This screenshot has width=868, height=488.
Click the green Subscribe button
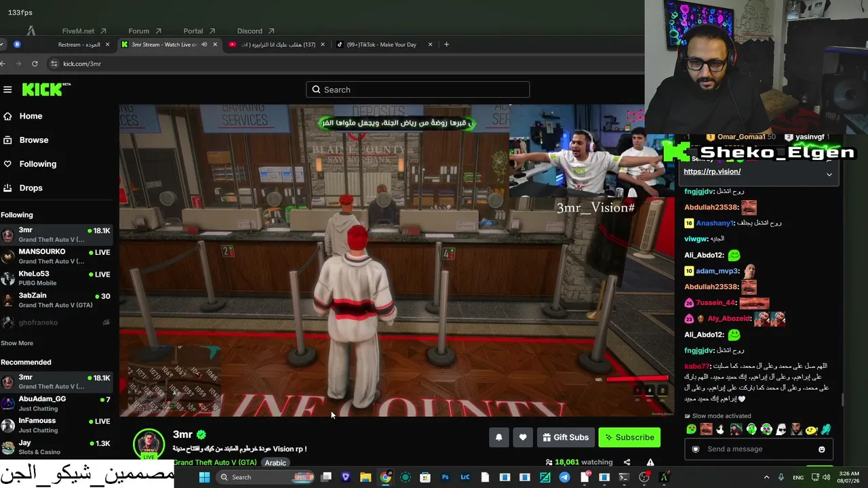coord(630,437)
